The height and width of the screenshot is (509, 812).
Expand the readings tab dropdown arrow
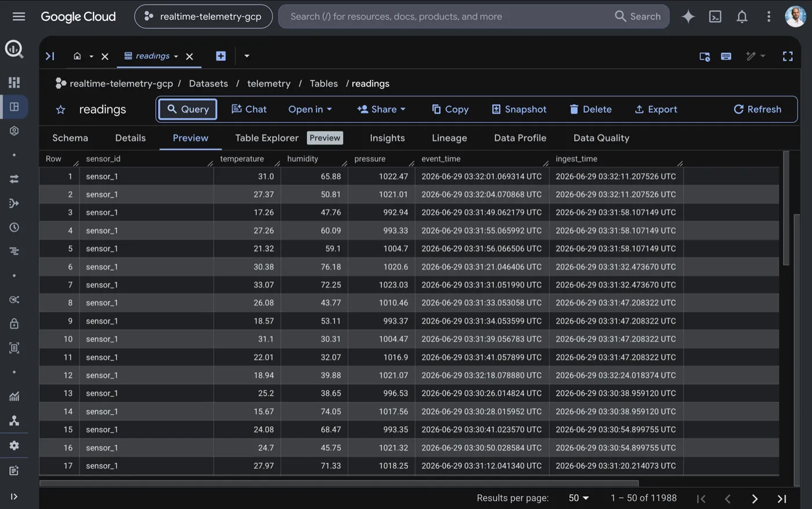176,56
